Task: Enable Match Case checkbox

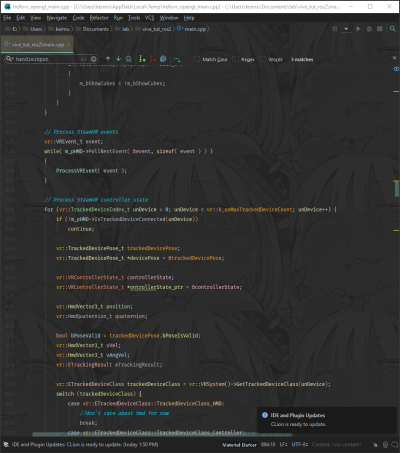Action: click(197, 59)
